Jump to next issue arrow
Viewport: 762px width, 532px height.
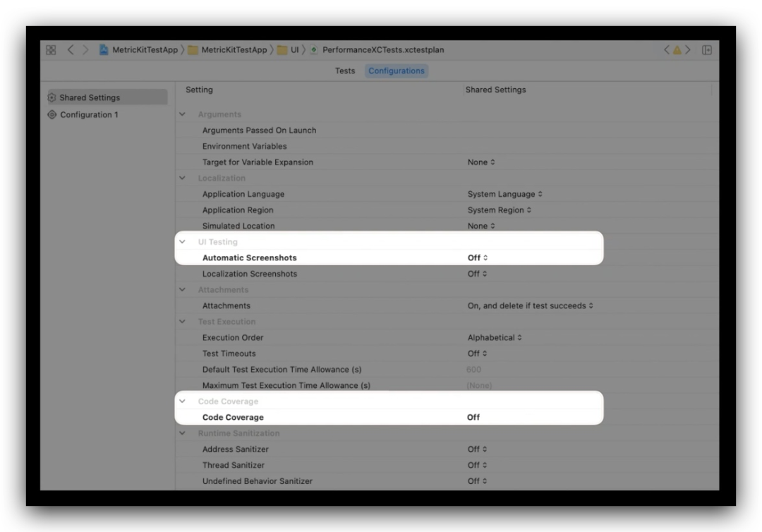pyautogui.click(x=688, y=50)
